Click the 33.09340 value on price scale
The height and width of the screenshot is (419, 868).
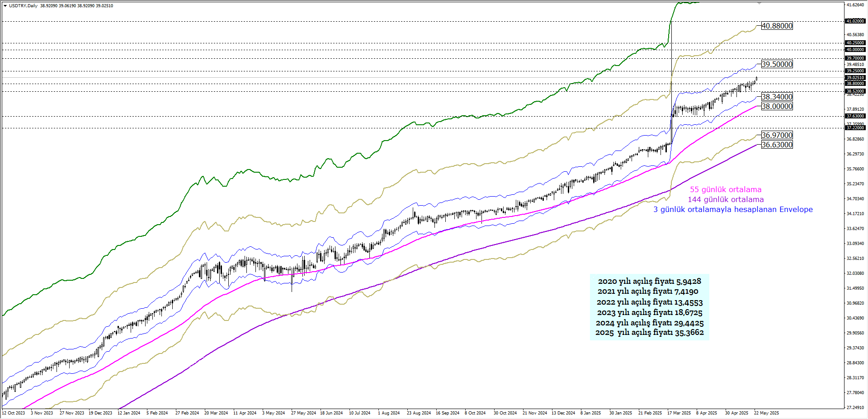click(x=855, y=244)
